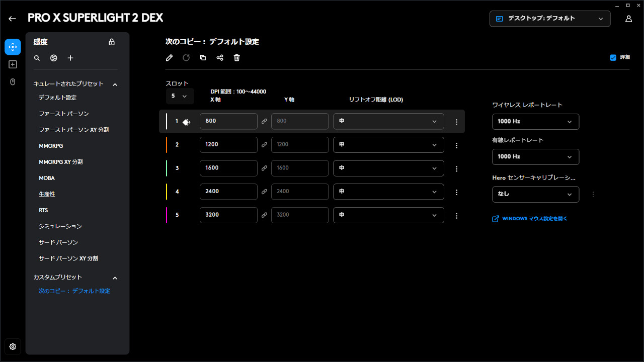
Task: Click the X axis 1600 DPI field
Action: (x=228, y=168)
